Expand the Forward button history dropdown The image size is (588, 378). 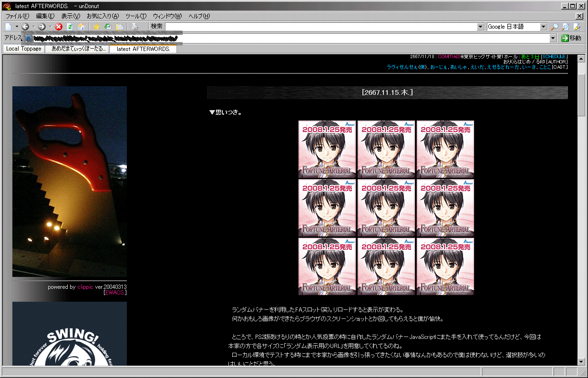point(50,27)
